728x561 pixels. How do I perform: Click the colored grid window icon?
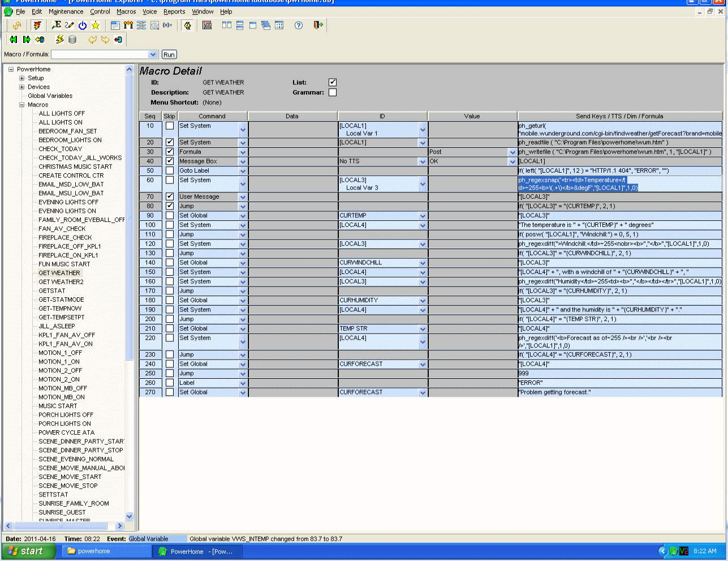279,25
